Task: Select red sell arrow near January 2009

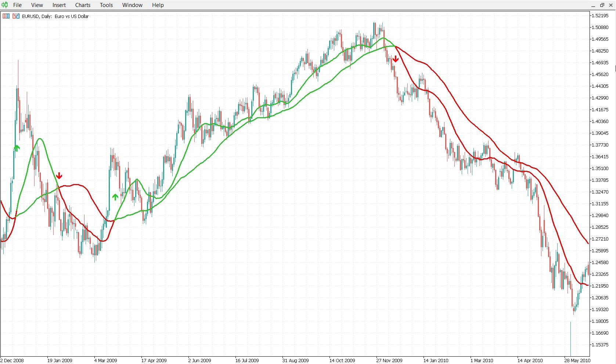Action: pyautogui.click(x=59, y=176)
